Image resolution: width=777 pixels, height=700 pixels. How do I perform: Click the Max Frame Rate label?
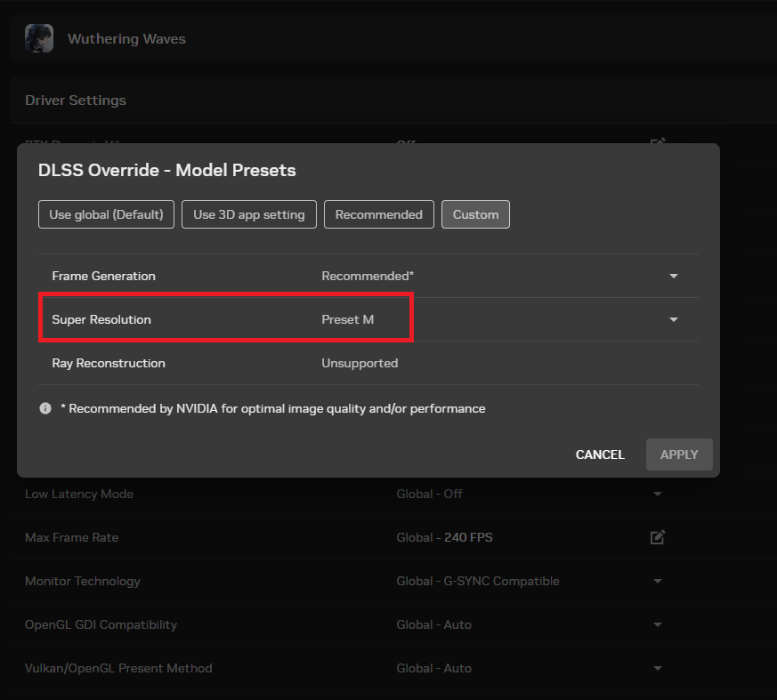72,537
